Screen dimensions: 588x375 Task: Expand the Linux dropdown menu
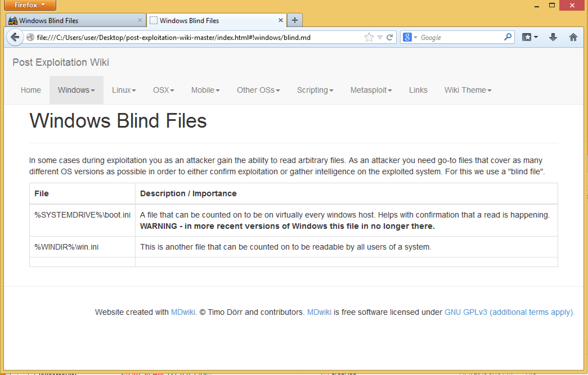click(124, 90)
